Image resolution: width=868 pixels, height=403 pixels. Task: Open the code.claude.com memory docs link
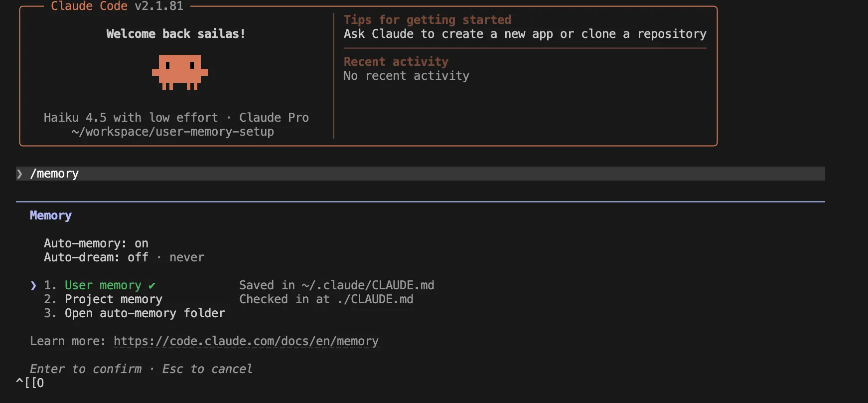[x=246, y=341]
